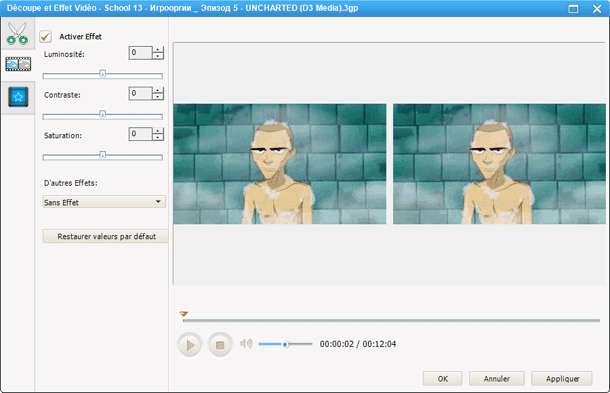
Task: Click the Appliquer button
Action: pyautogui.click(x=562, y=379)
